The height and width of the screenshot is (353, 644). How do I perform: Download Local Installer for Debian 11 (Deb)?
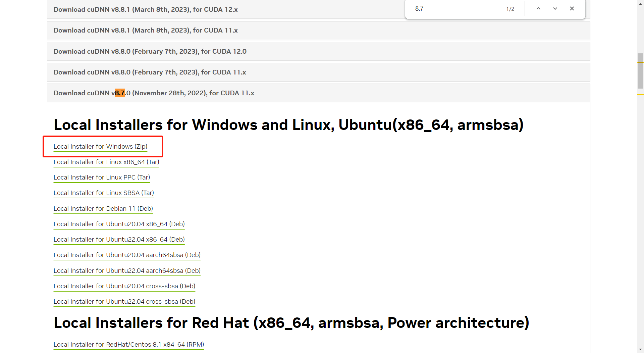103,209
